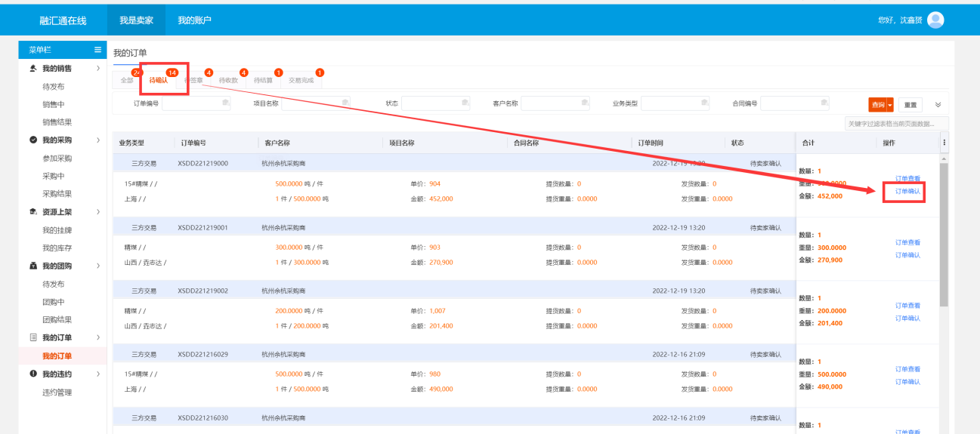The width and height of the screenshot is (980, 434).
Task: Open 我的挂牌 in the sidebar
Action: 57,230
